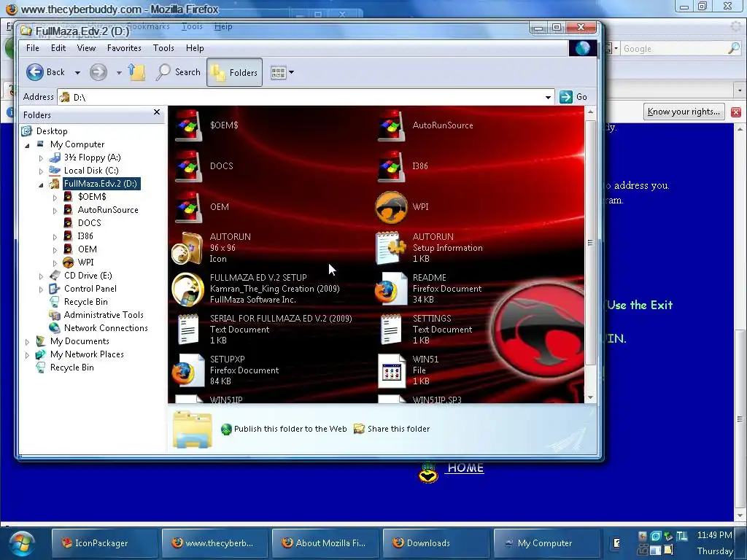747x560 pixels.
Task: Select My Documents in the tree
Action: pos(80,341)
